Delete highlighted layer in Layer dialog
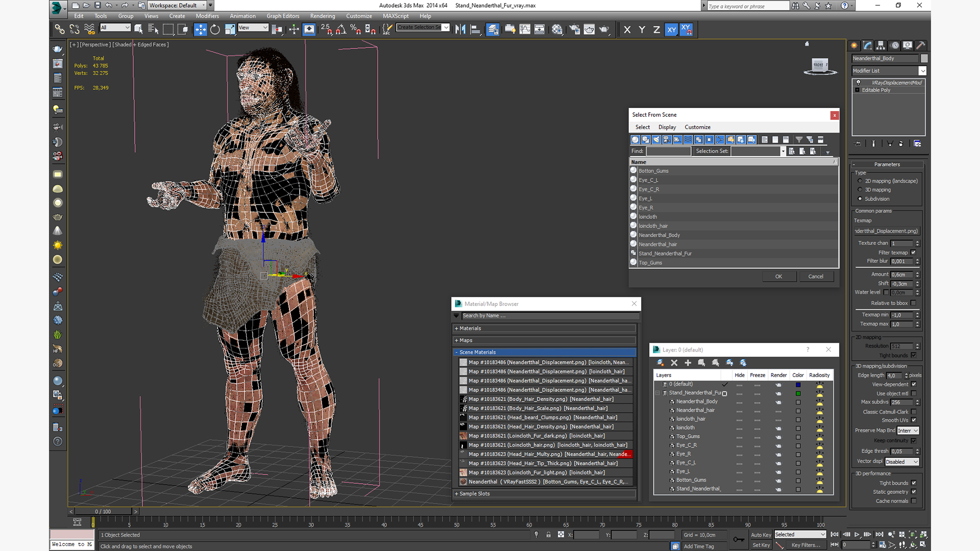 (674, 363)
